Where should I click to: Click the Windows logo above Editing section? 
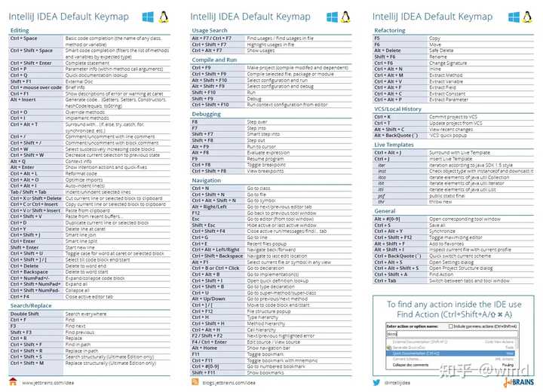[x=148, y=17]
